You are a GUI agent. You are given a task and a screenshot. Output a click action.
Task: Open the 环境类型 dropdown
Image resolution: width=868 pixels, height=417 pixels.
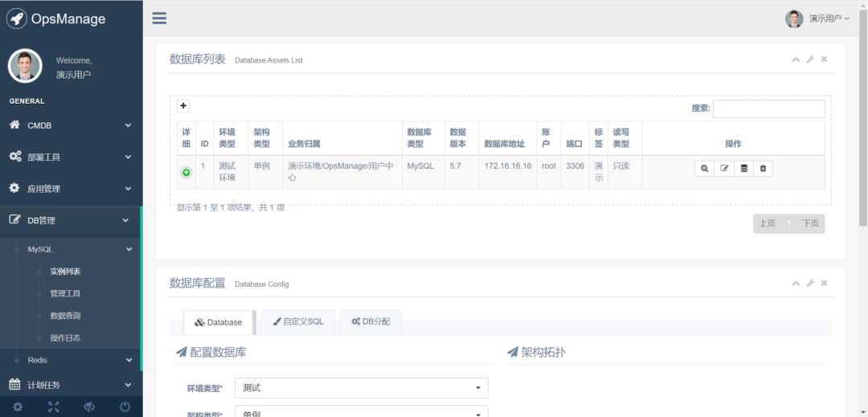pos(362,388)
